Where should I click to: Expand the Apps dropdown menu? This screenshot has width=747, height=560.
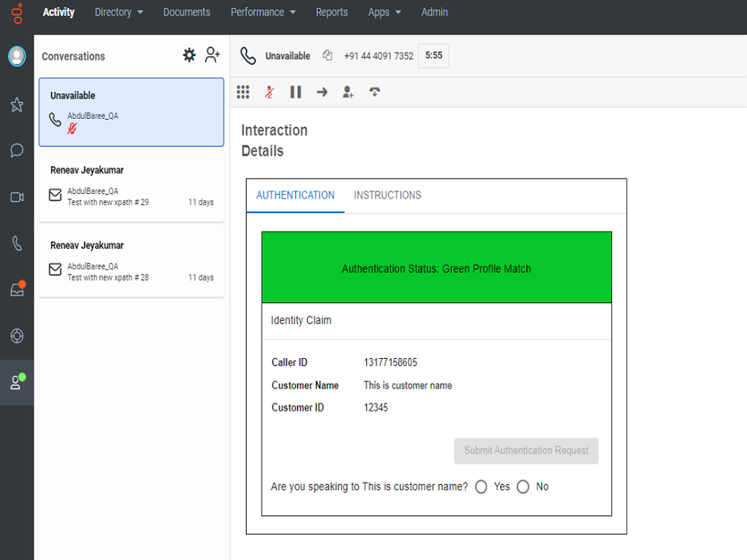point(384,12)
